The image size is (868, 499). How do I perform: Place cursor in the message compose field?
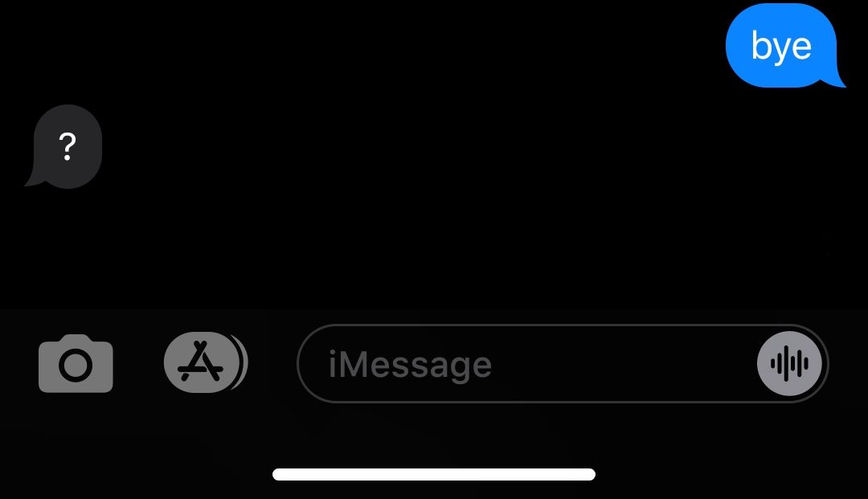[563, 363]
